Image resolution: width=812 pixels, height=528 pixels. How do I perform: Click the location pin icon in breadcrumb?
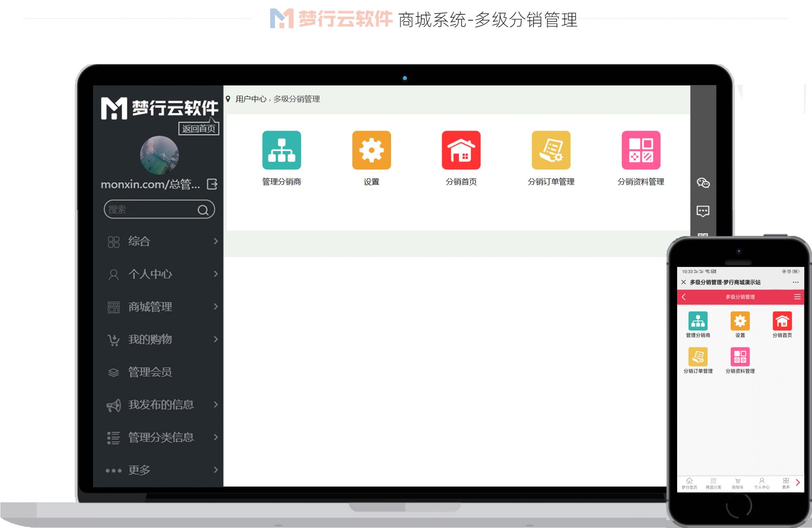point(228,99)
